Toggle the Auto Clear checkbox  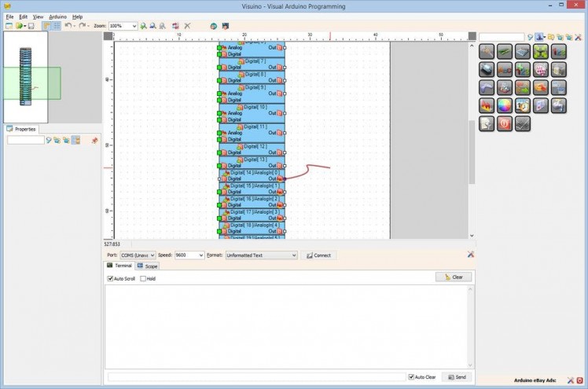click(x=411, y=377)
